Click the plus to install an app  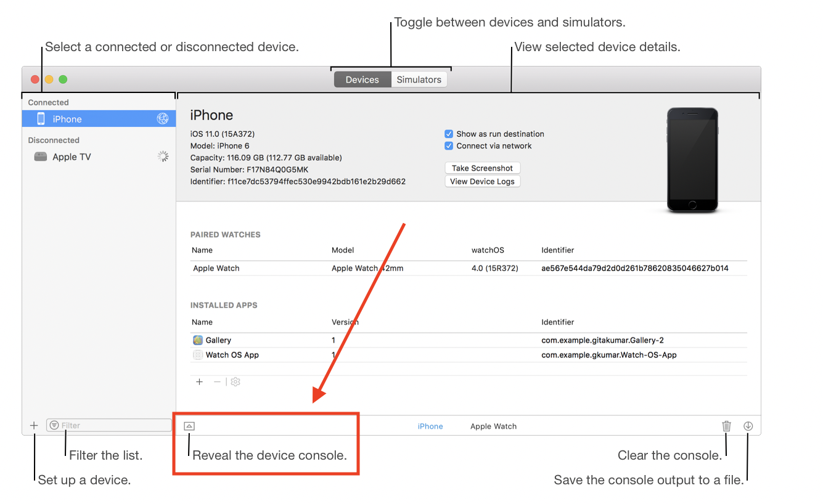199,381
